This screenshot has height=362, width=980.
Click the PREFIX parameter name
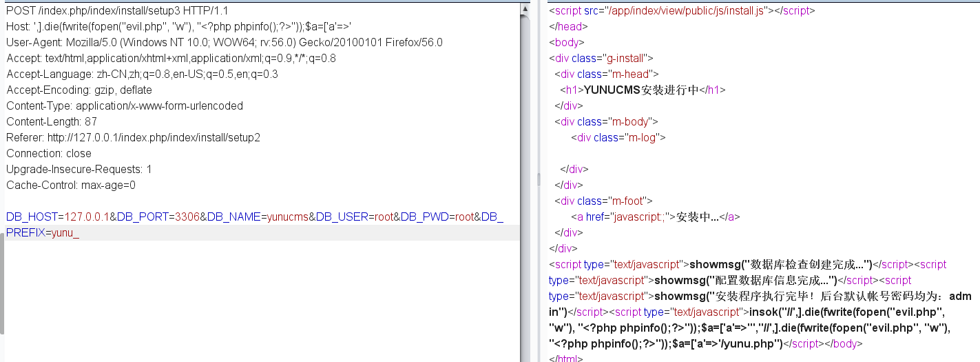pyautogui.click(x=25, y=233)
